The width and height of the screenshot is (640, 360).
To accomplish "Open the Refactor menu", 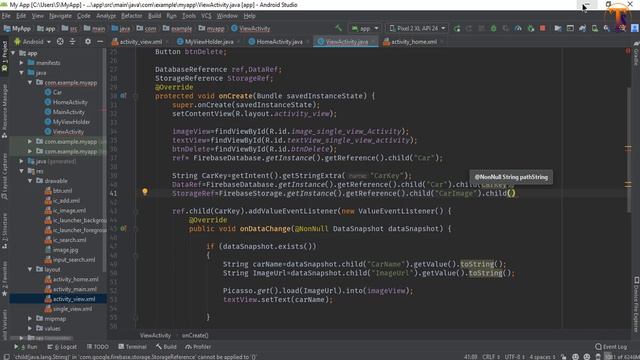I will point(131,16).
